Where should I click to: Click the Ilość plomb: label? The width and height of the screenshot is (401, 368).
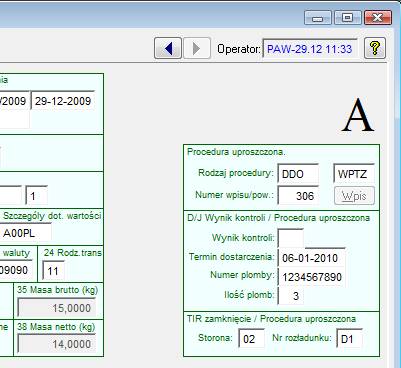(x=249, y=295)
